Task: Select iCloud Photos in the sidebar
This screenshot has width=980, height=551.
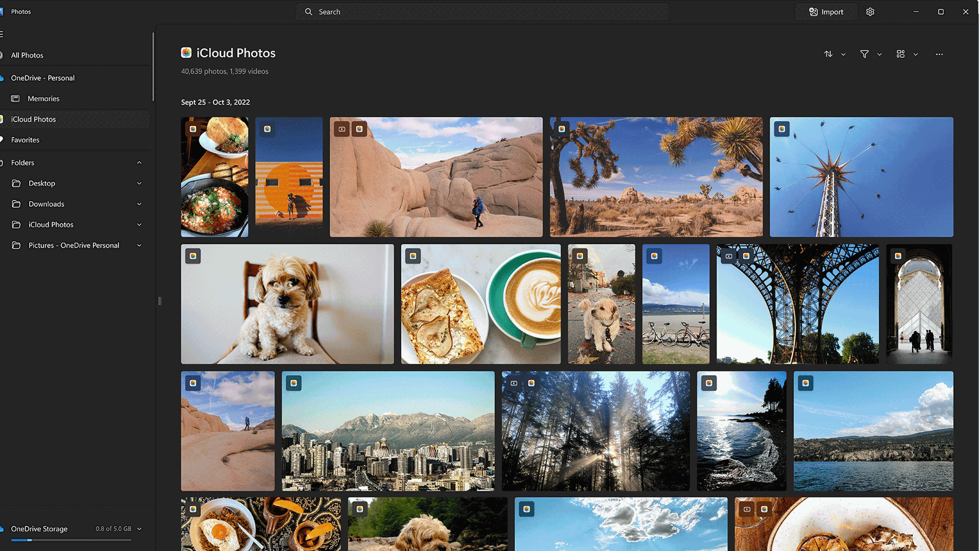Action: pyautogui.click(x=33, y=119)
